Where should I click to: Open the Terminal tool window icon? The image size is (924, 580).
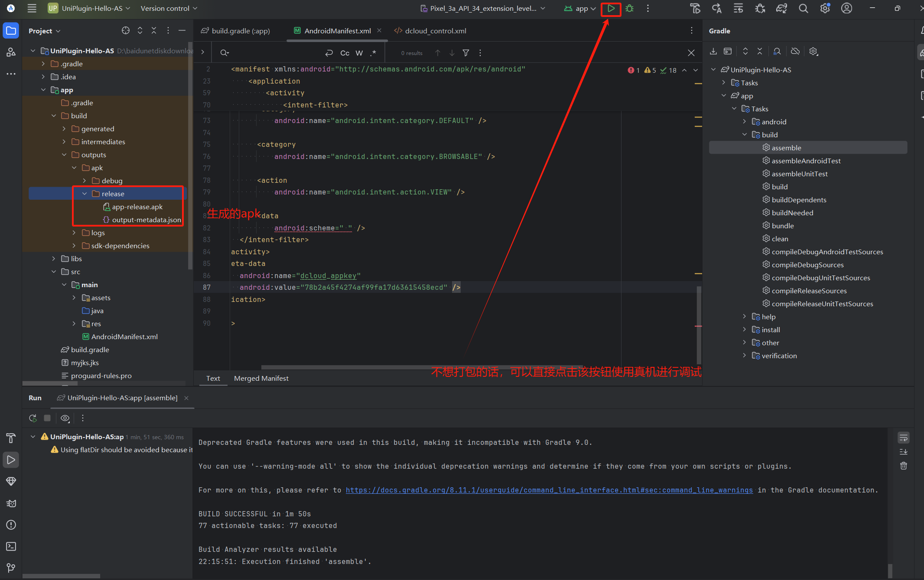[x=11, y=546]
